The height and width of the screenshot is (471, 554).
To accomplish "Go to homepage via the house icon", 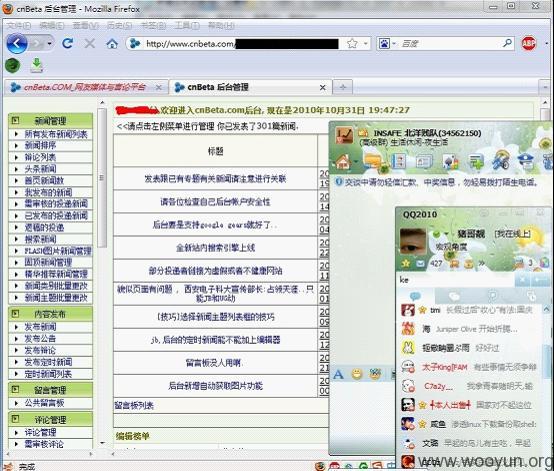I will (112, 44).
